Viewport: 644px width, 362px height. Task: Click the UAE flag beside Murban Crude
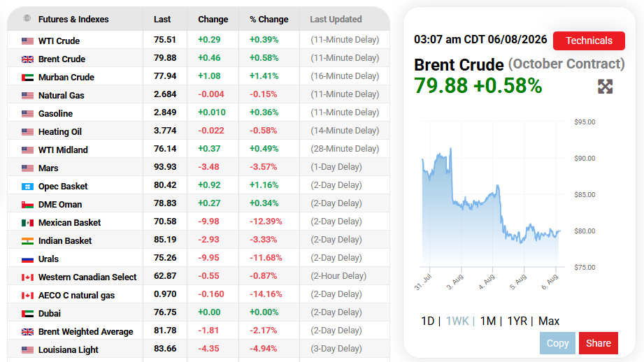(x=27, y=78)
